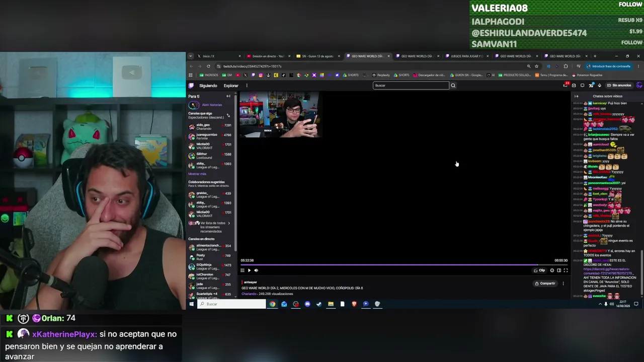Open Steam from the taskbar
Screen dimensions: 644x362
(x=319, y=304)
